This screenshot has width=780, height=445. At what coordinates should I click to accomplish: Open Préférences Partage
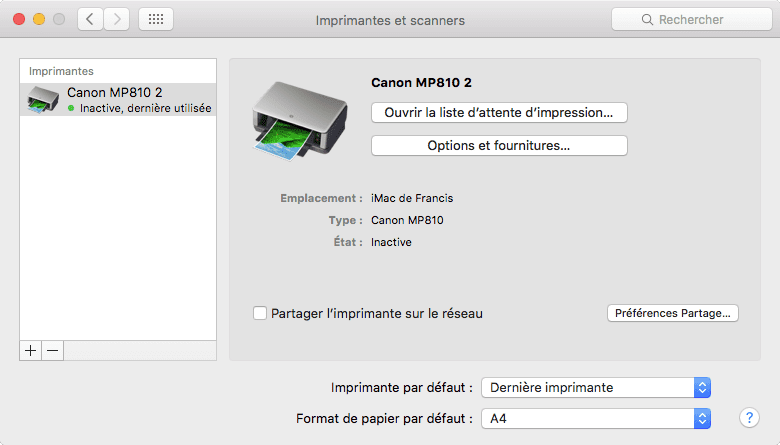click(673, 313)
